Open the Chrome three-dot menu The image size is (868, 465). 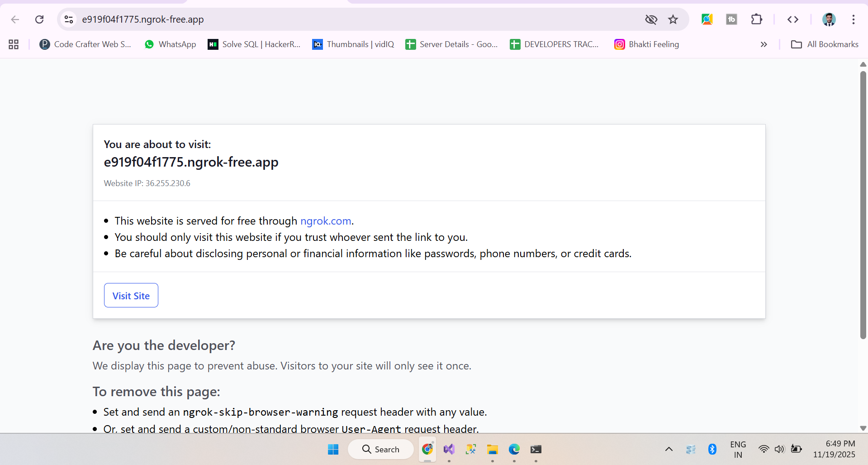click(x=853, y=19)
